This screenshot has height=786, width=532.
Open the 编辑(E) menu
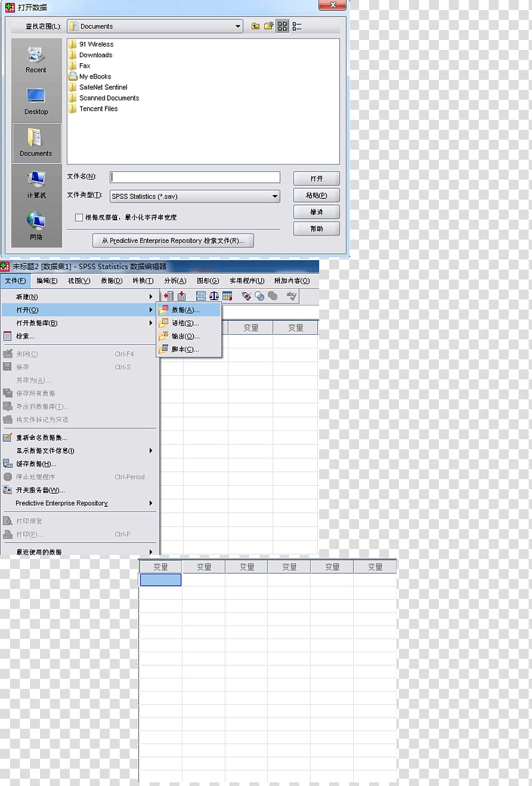coord(47,281)
